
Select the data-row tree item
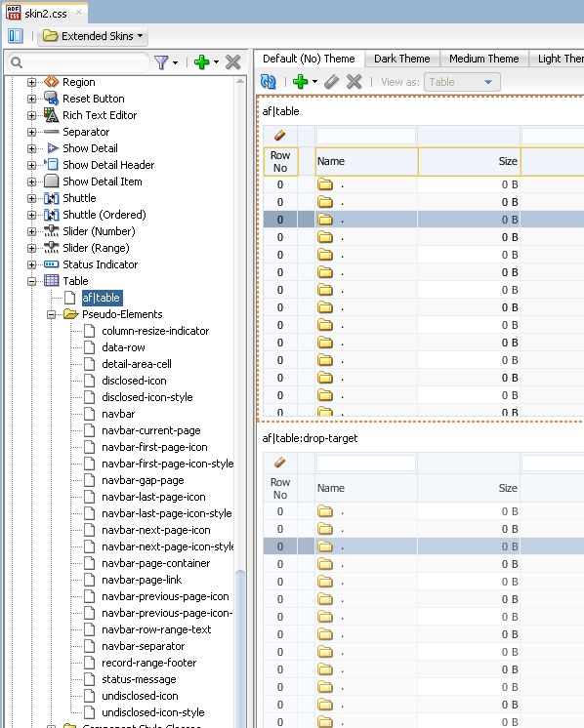pos(123,347)
